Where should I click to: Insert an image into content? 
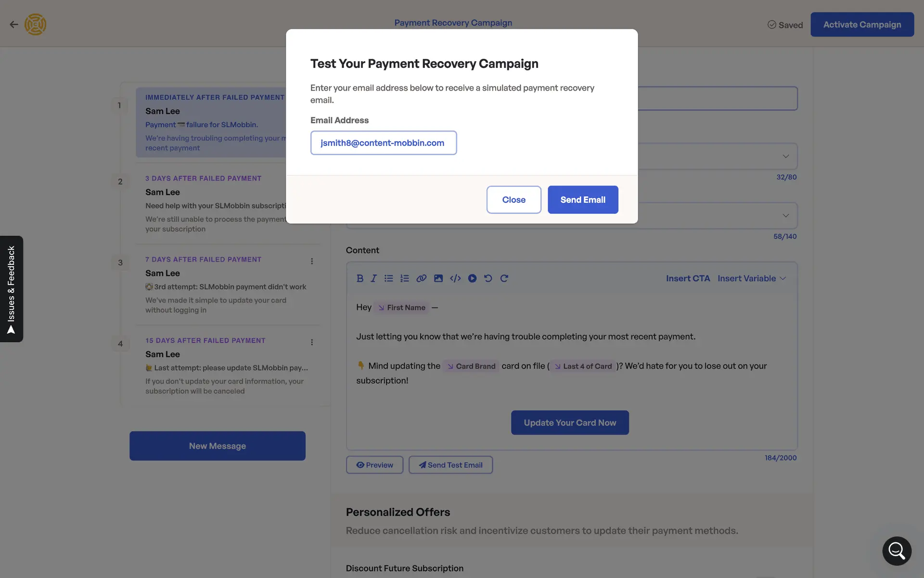click(438, 278)
